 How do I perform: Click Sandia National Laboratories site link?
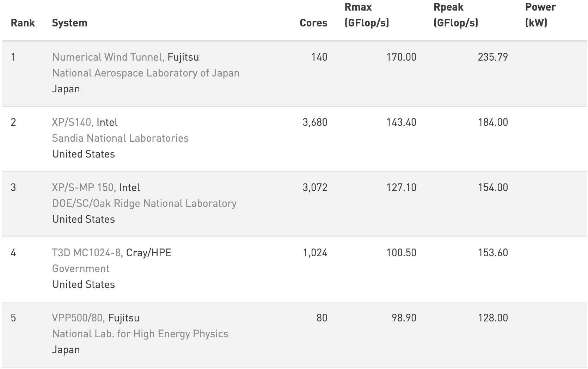(120, 138)
